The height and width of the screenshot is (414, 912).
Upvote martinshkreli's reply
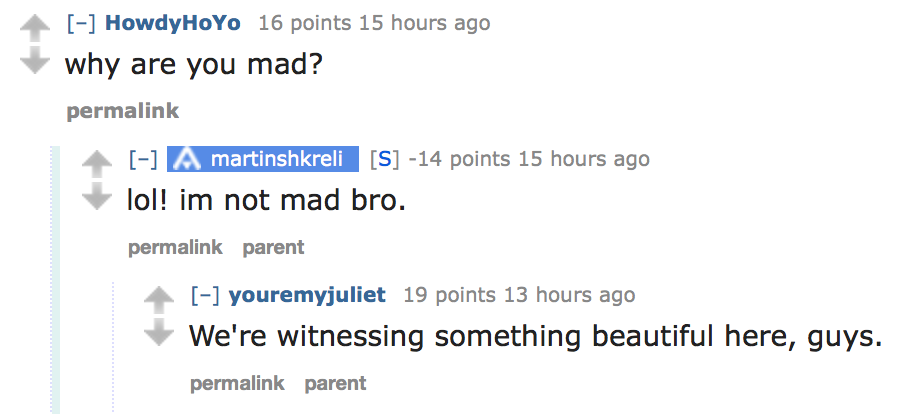click(x=97, y=162)
